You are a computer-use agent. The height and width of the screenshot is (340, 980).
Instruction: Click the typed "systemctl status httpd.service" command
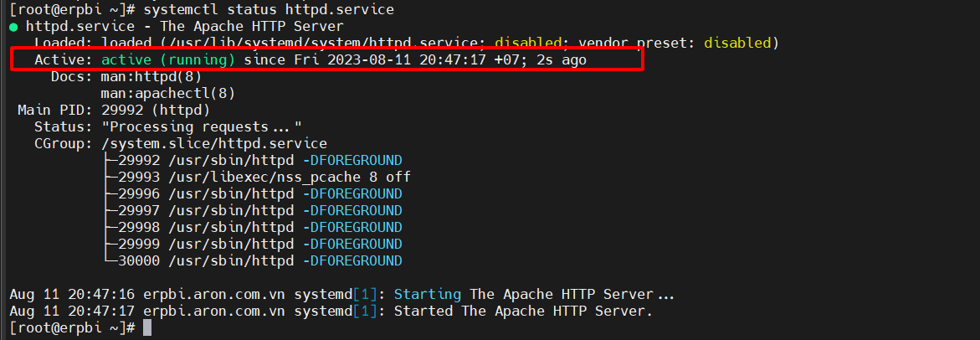tap(257, 9)
